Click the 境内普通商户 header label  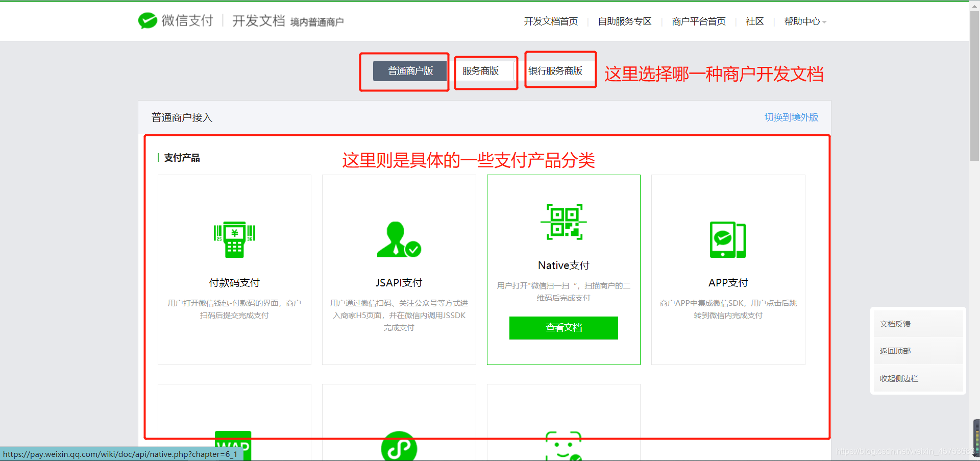317,22
